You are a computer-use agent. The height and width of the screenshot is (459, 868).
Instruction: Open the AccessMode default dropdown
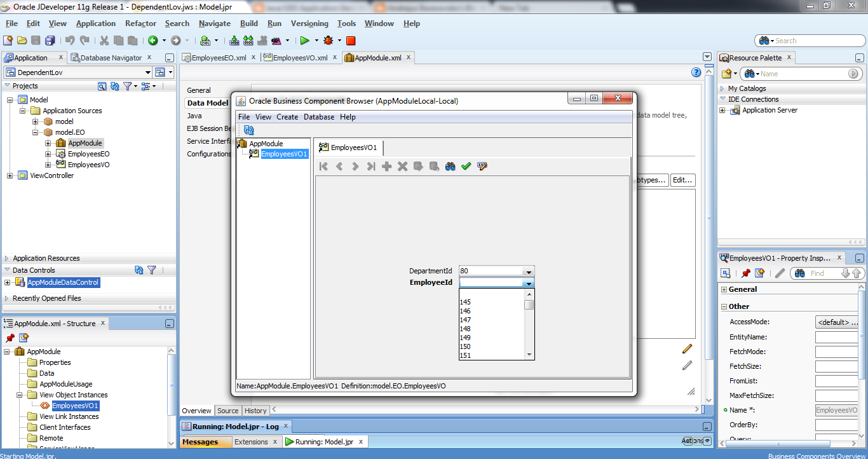[837, 322]
